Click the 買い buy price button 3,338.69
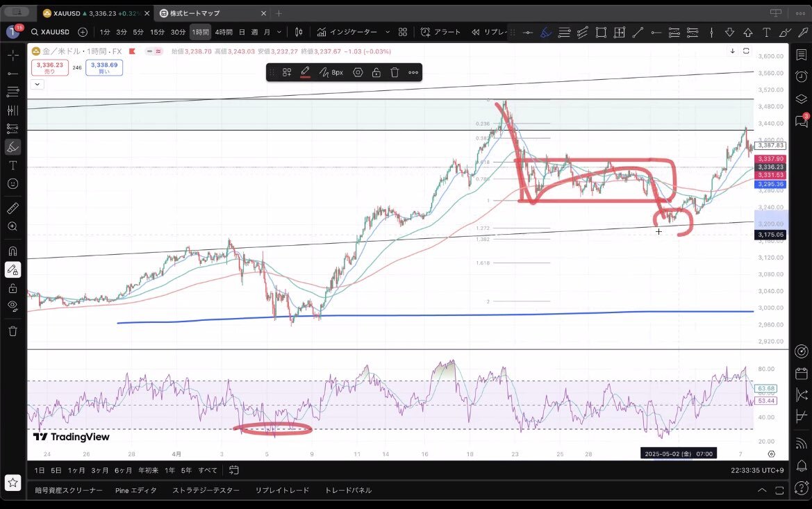The width and height of the screenshot is (812, 509). (x=104, y=68)
